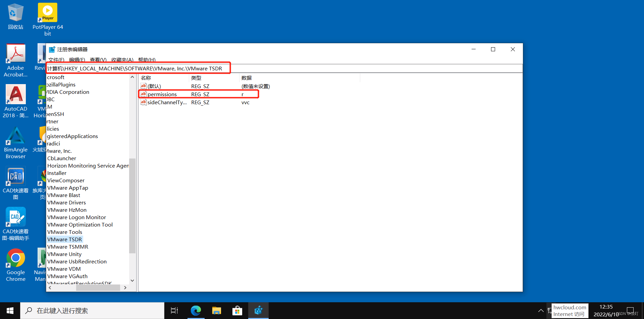Select the VMware HzMon key
644x319 pixels.
point(67,210)
